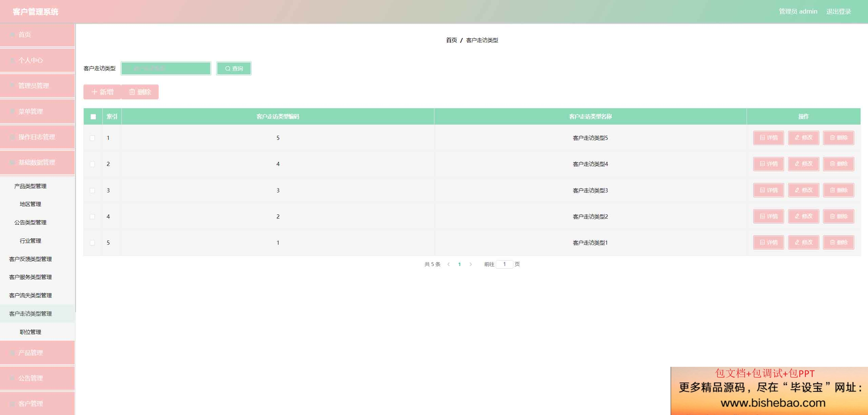Expand the 客户管理 sidebar menu
Image resolution: width=868 pixels, height=415 pixels.
(37, 404)
